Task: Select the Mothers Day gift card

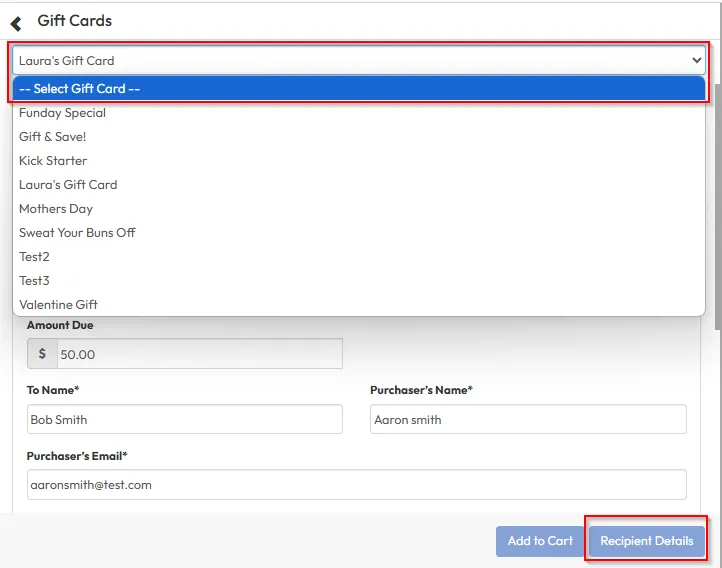Action: [56, 209]
